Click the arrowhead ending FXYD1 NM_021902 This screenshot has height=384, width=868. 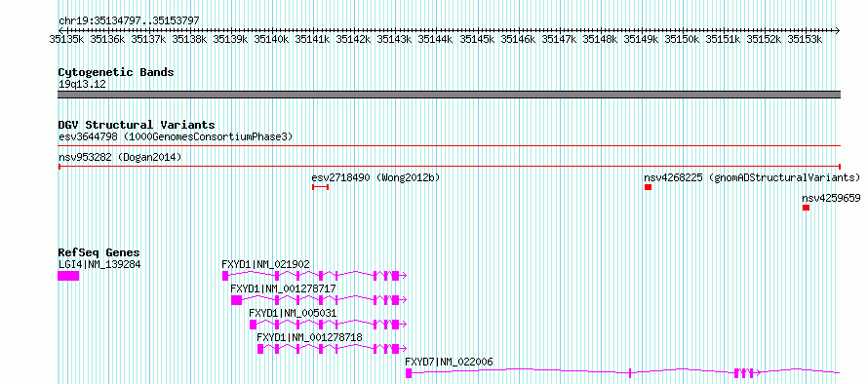[x=404, y=276]
